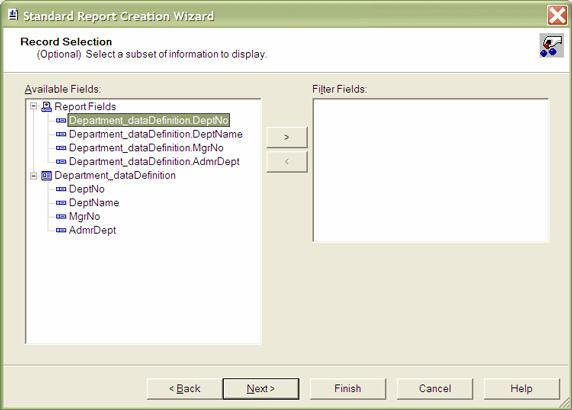Collapse the Report Fields tree node
This screenshot has height=410, width=572.
tap(34, 106)
